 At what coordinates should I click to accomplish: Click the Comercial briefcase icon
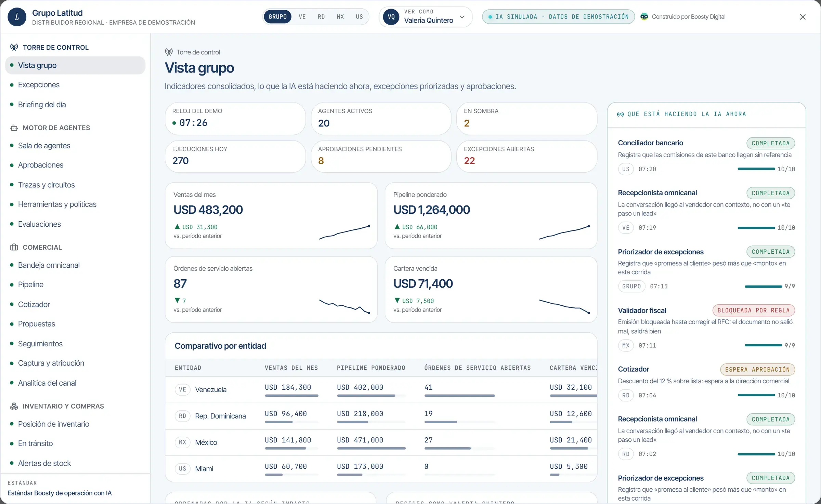click(x=14, y=247)
